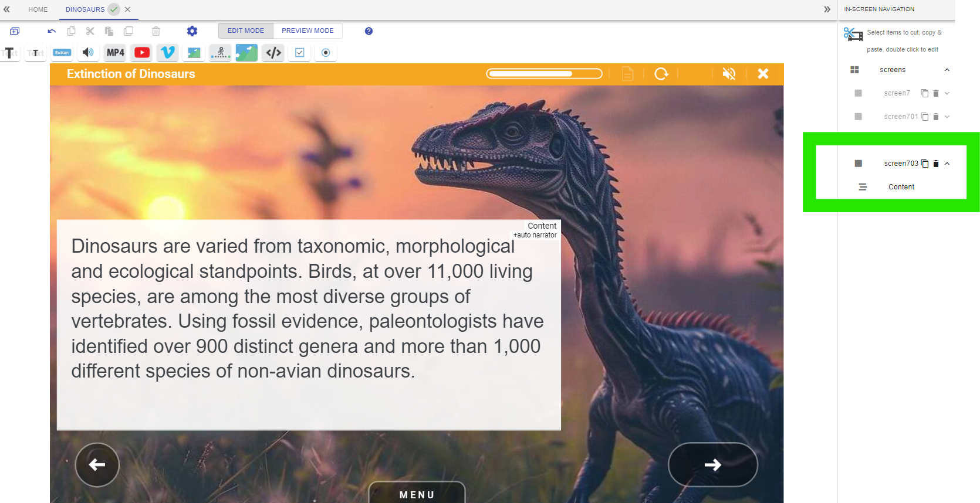The width and height of the screenshot is (980, 503).
Task: Add a checkbox element
Action: 300,53
